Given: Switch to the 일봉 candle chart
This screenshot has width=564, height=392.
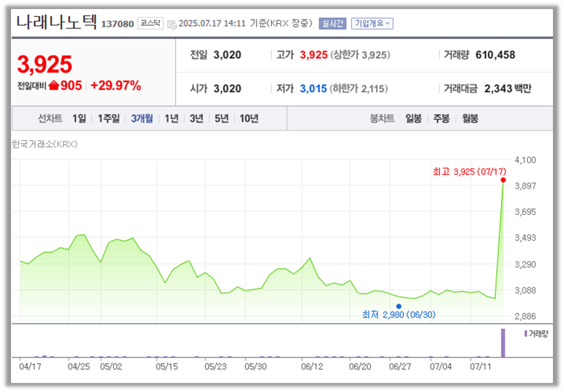Looking at the screenshot, I should click(413, 118).
